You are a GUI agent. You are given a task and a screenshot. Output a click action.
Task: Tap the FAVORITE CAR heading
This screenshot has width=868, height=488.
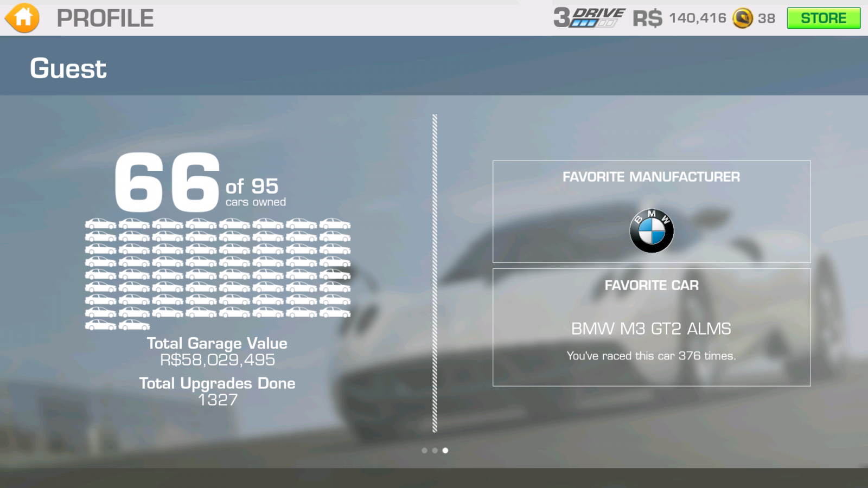[x=652, y=285]
